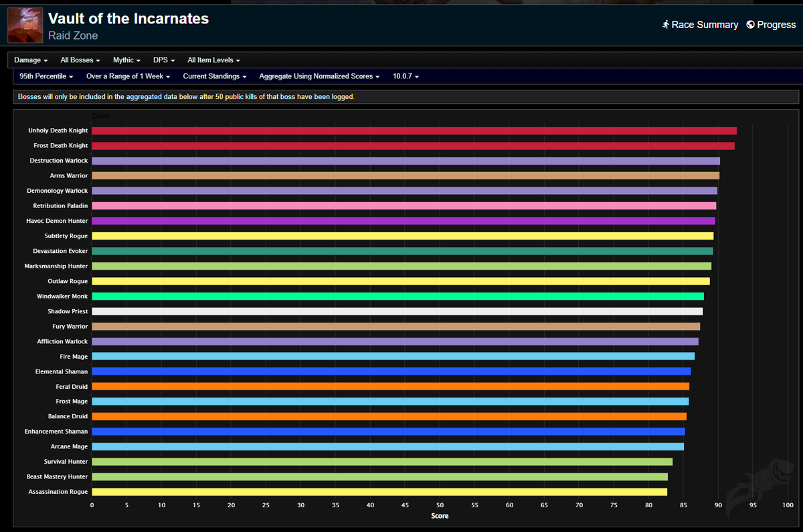803x532 pixels.
Task: Click the Vault of the Incarnates zone icon
Action: click(x=24, y=25)
